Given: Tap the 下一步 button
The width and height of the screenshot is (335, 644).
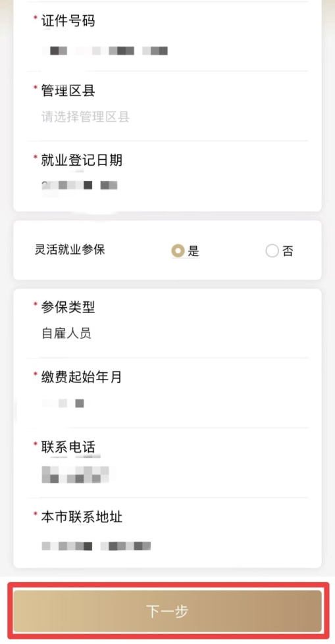Looking at the screenshot, I should (x=167, y=611).
